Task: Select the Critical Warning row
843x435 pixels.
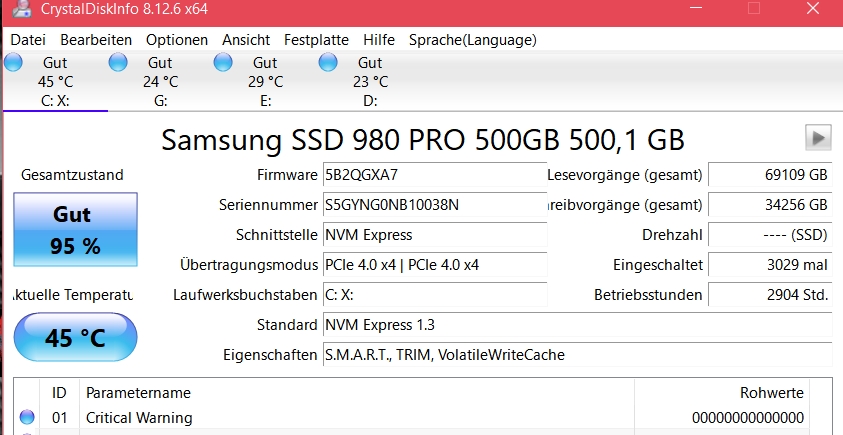Action: coord(412,417)
